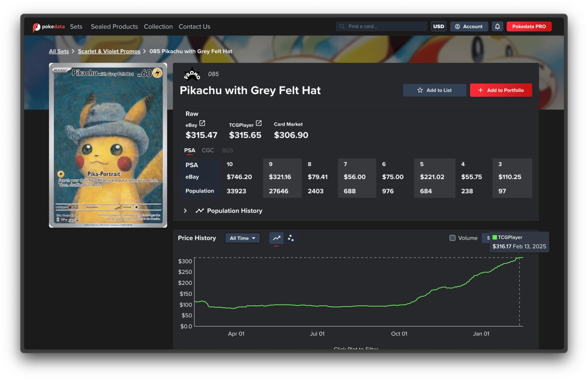Click PSA 10 price $746.20
This screenshot has height=380, width=588.
(x=239, y=177)
